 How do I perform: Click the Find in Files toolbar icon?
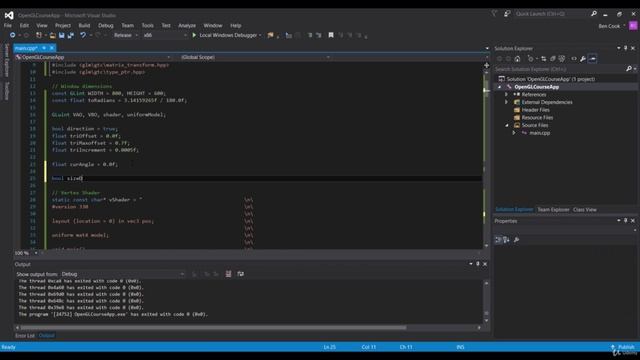[x=270, y=36]
